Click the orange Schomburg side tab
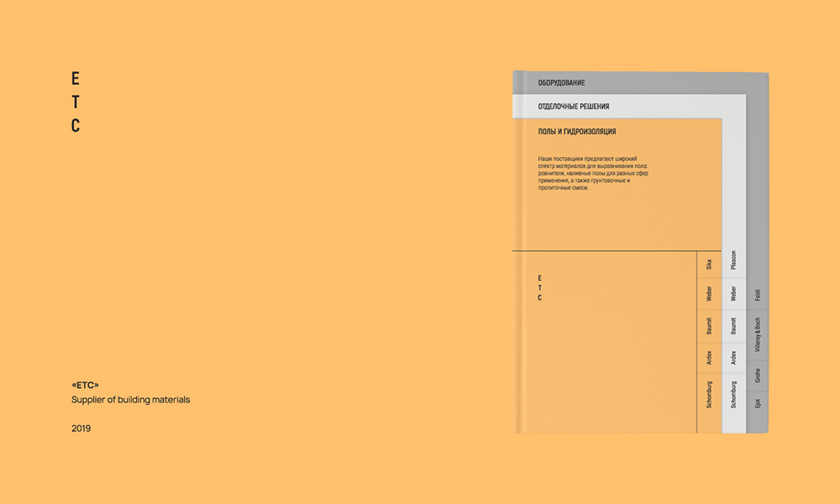Image resolution: width=840 pixels, height=504 pixels. (x=709, y=395)
